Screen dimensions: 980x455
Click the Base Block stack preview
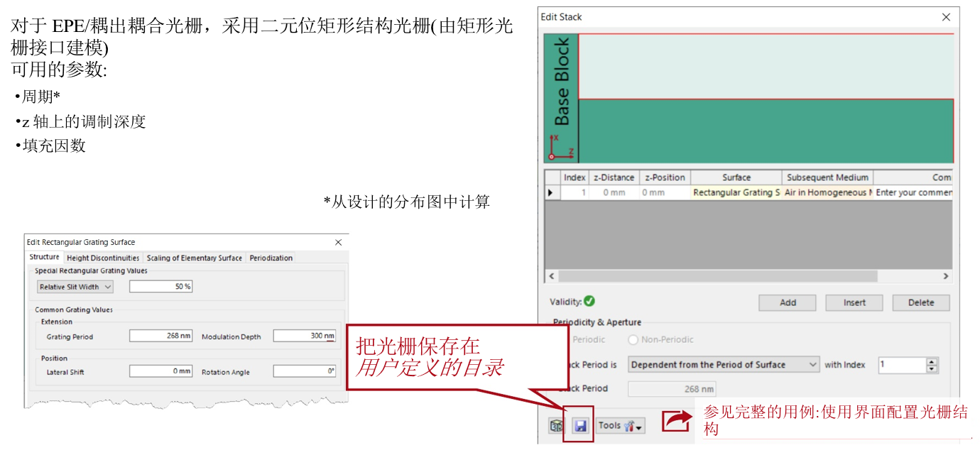pyautogui.click(x=748, y=99)
